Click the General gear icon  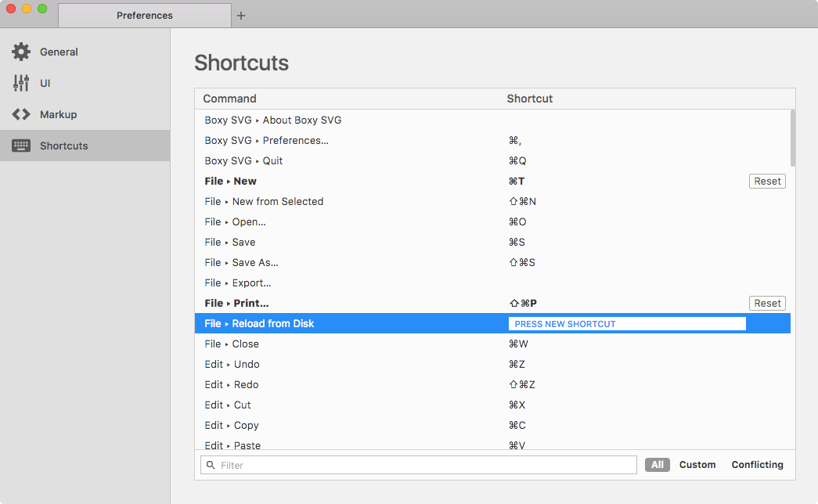pyautogui.click(x=21, y=52)
